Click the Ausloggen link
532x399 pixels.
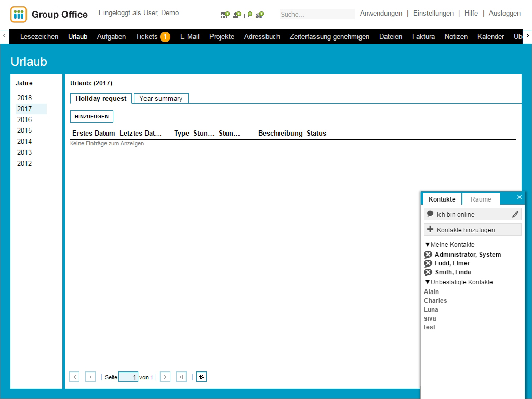tap(504, 14)
